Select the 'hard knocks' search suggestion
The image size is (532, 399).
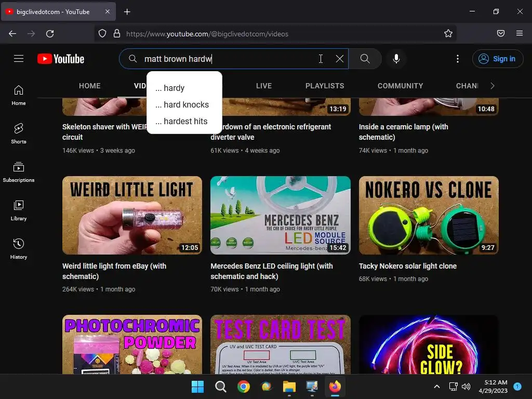[184, 104]
